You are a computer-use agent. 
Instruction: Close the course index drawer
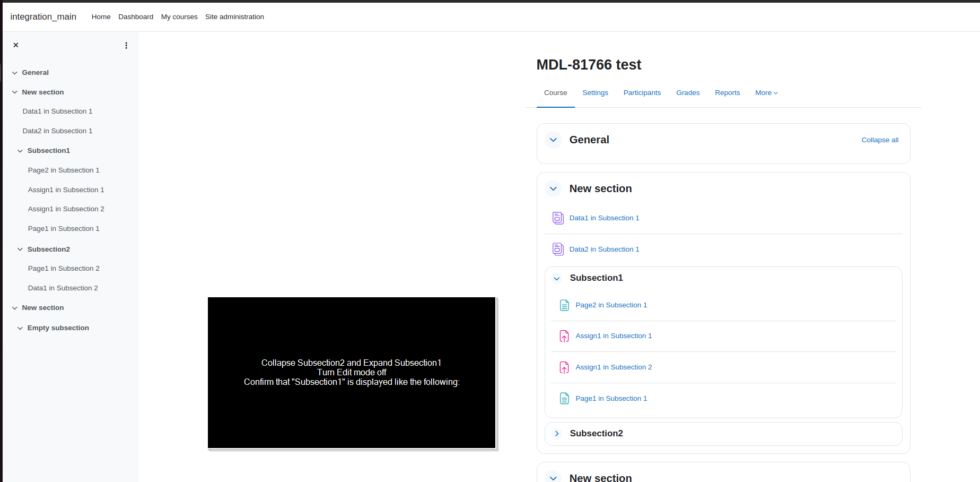(x=16, y=45)
